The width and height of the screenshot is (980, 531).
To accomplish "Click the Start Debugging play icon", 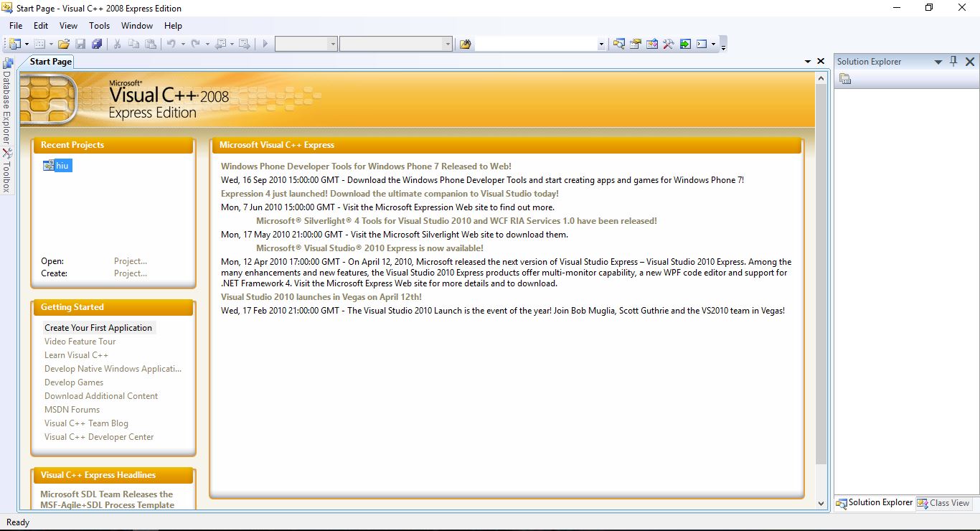I will coord(265,44).
